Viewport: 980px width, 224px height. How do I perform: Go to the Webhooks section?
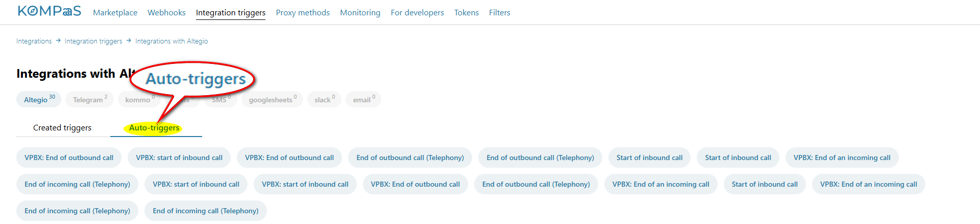tap(166, 12)
